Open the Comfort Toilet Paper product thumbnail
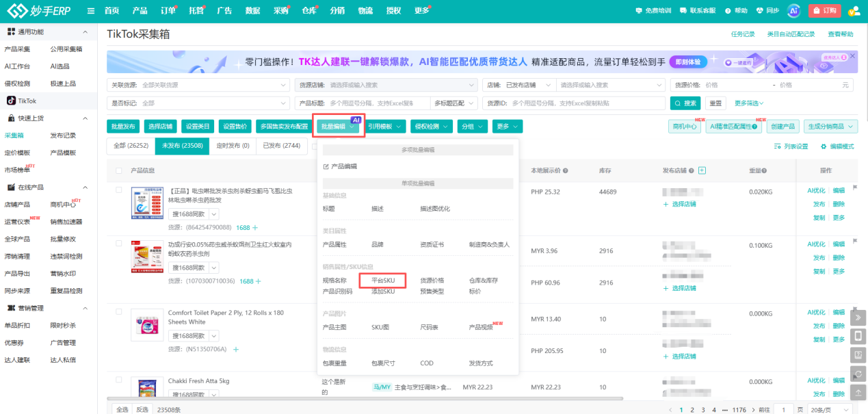868x414 pixels. 147,325
